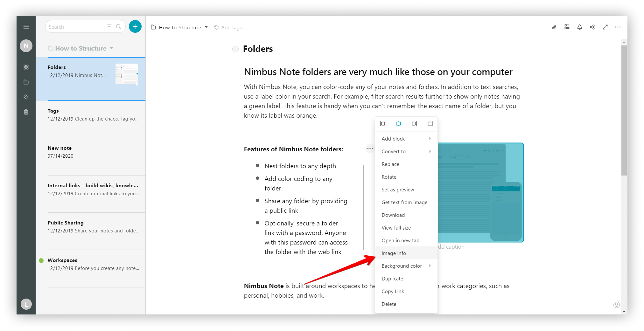Click the magnifier search icon
644x331 pixels.
[x=118, y=27]
